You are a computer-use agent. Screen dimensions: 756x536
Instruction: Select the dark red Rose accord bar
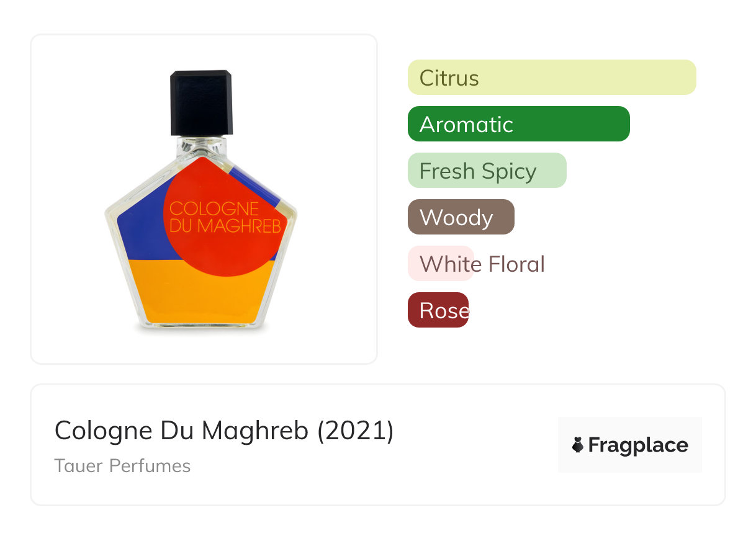438,310
